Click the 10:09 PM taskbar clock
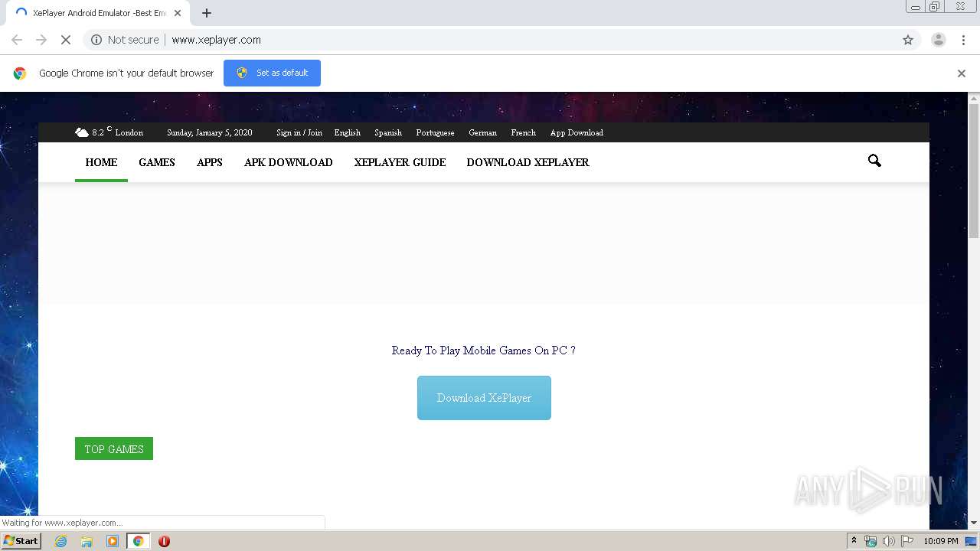The height and width of the screenshot is (551, 980). (x=941, y=541)
